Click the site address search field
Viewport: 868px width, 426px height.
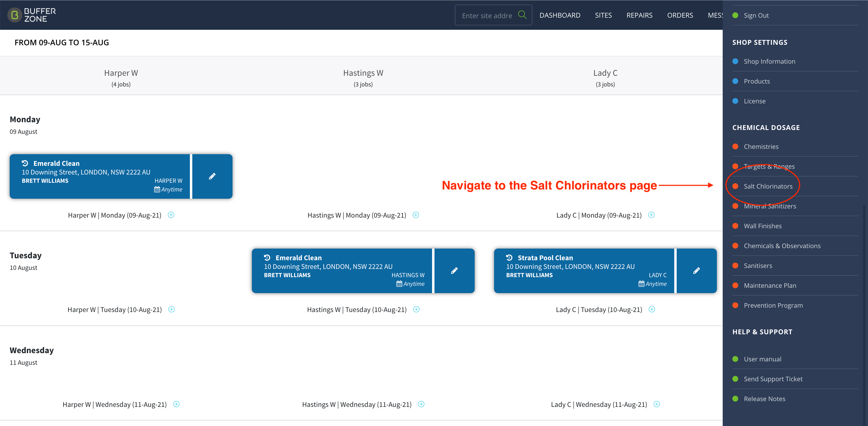point(487,15)
